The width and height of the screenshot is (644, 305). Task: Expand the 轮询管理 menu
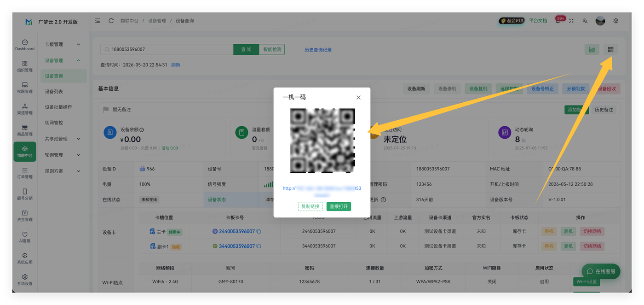point(63,155)
